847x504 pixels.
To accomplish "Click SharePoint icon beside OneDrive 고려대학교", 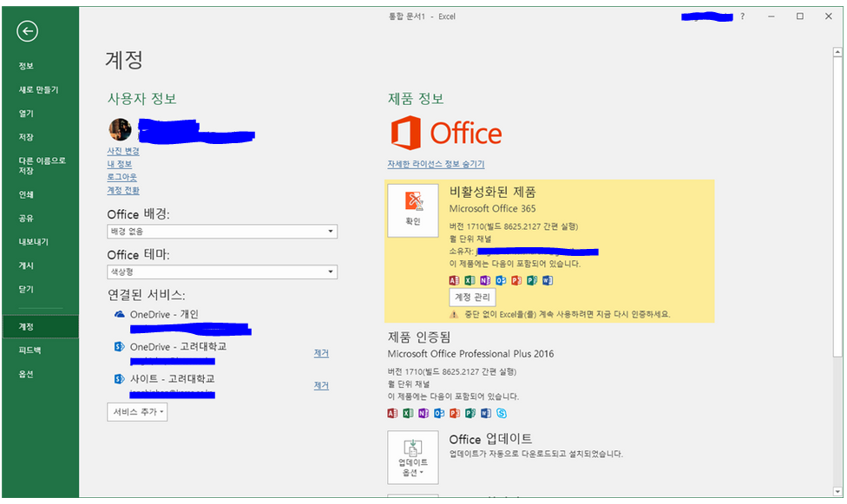I will [120, 347].
